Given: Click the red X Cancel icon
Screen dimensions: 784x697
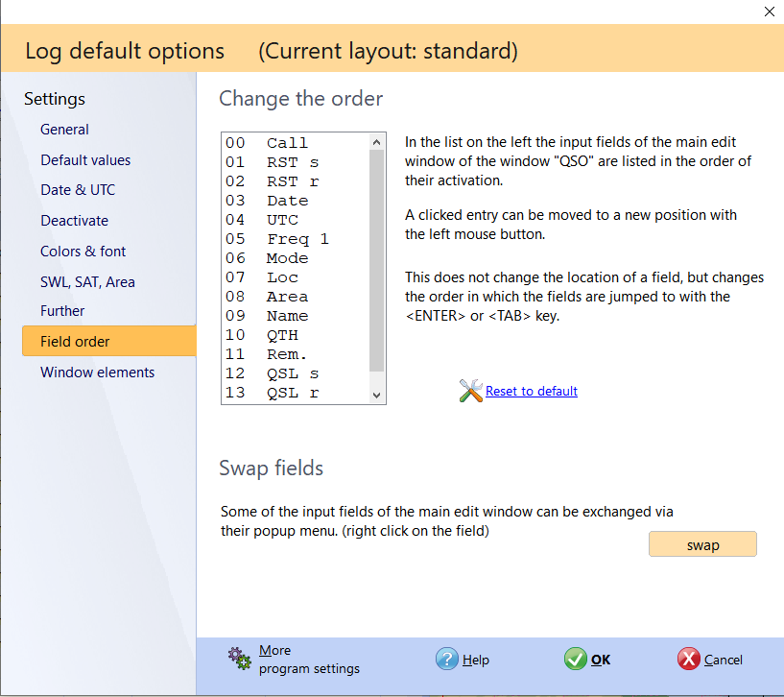Looking at the screenshot, I should [x=688, y=659].
